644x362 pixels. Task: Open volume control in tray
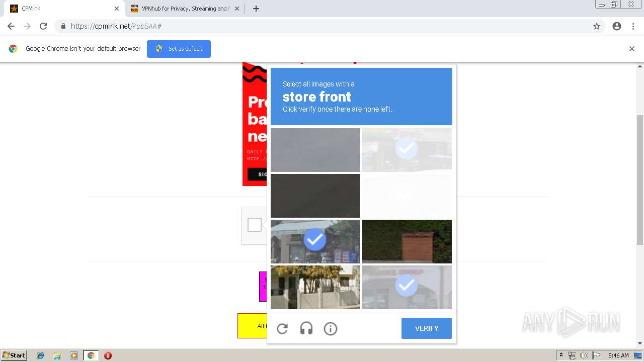[584, 355]
